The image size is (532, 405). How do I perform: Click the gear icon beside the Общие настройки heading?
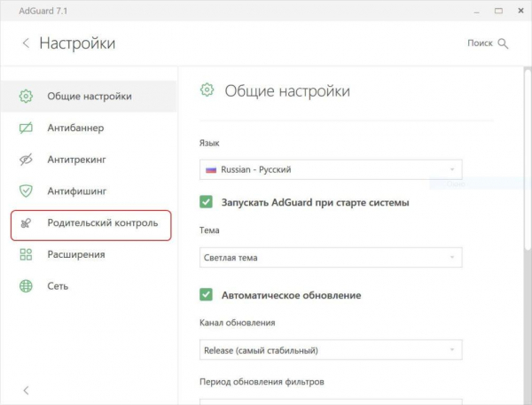(207, 90)
